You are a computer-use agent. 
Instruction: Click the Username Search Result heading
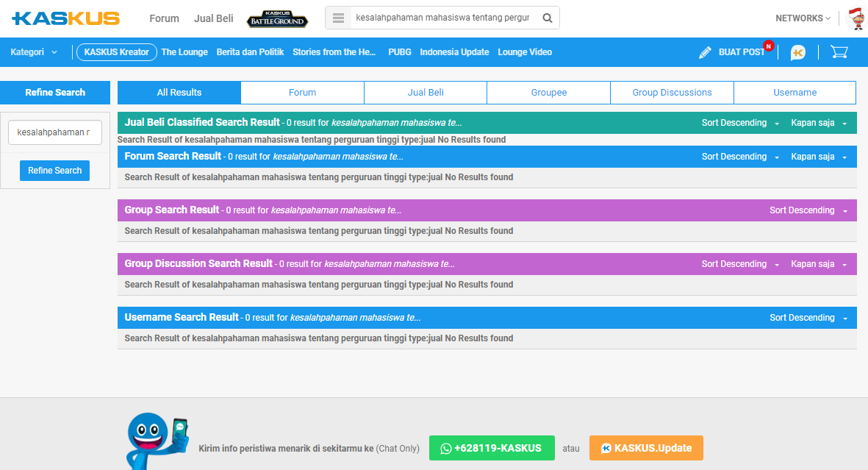(x=182, y=318)
